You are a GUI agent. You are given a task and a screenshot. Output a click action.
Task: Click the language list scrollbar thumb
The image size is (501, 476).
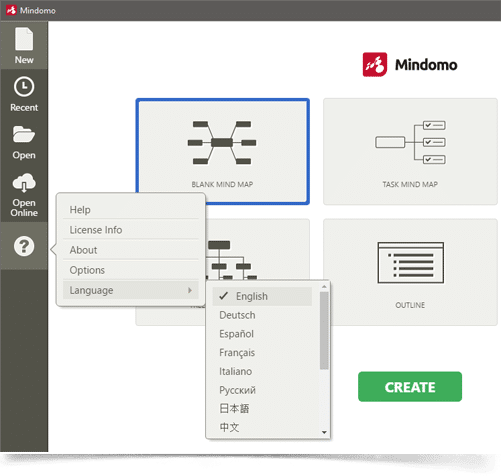(324, 330)
